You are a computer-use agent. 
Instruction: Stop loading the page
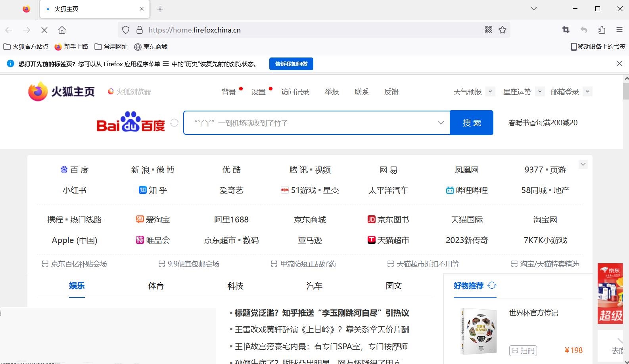point(44,30)
